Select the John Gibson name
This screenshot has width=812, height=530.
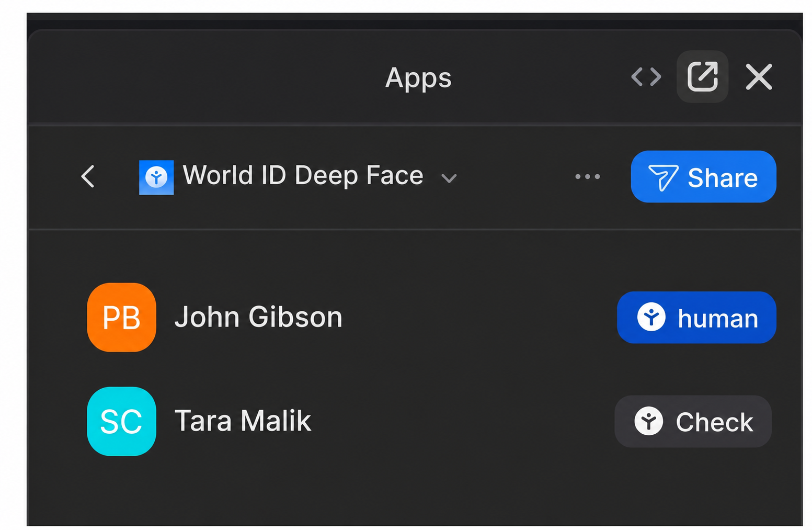[x=258, y=317]
